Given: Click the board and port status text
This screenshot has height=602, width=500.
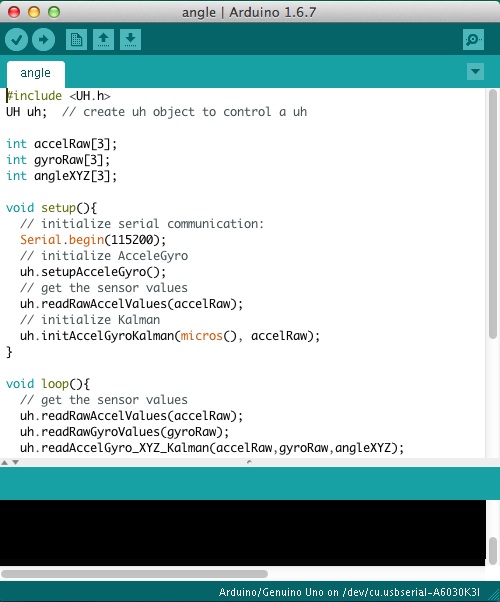Looking at the screenshot, I should tap(349, 592).
